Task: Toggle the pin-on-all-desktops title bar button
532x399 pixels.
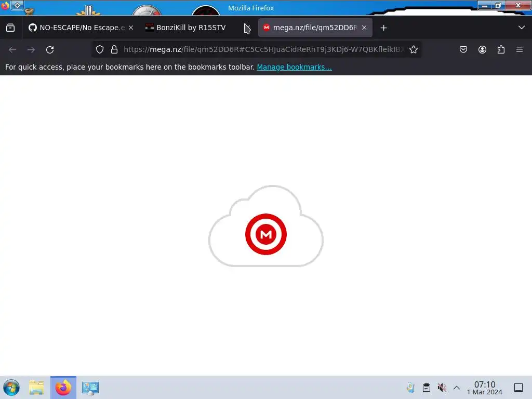Action: 17,5
